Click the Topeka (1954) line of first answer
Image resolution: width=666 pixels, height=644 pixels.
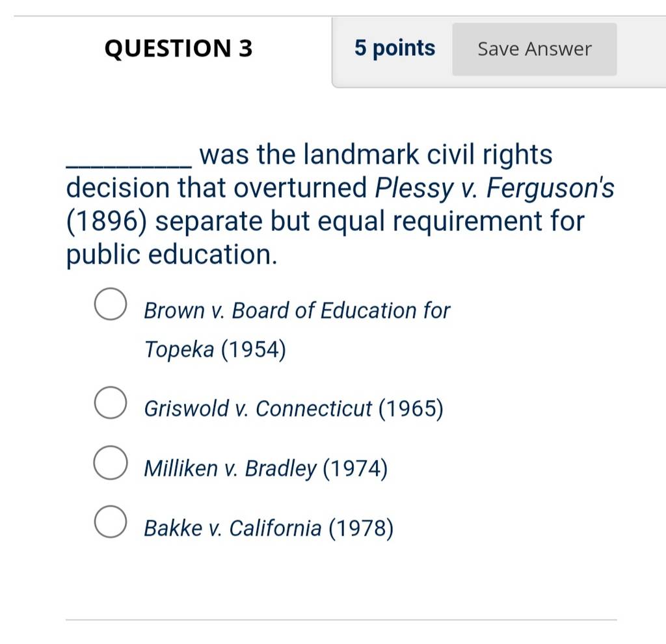click(x=215, y=349)
